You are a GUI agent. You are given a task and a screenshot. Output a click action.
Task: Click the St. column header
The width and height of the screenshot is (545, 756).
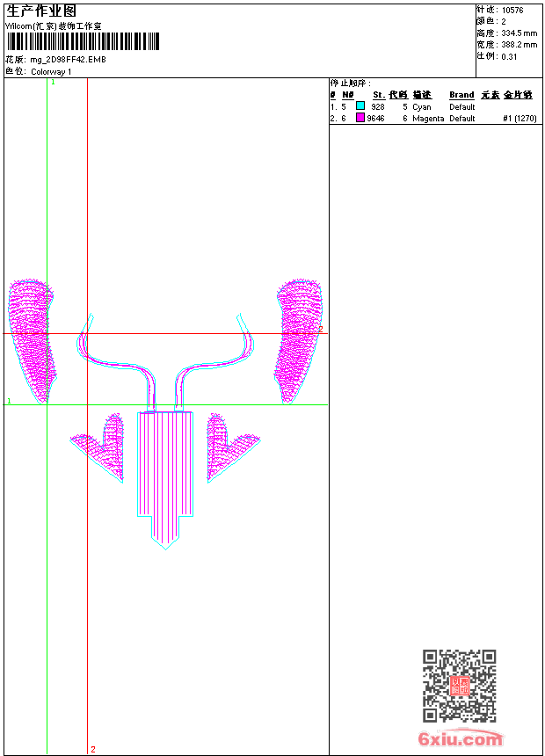(x=379, y=95)
